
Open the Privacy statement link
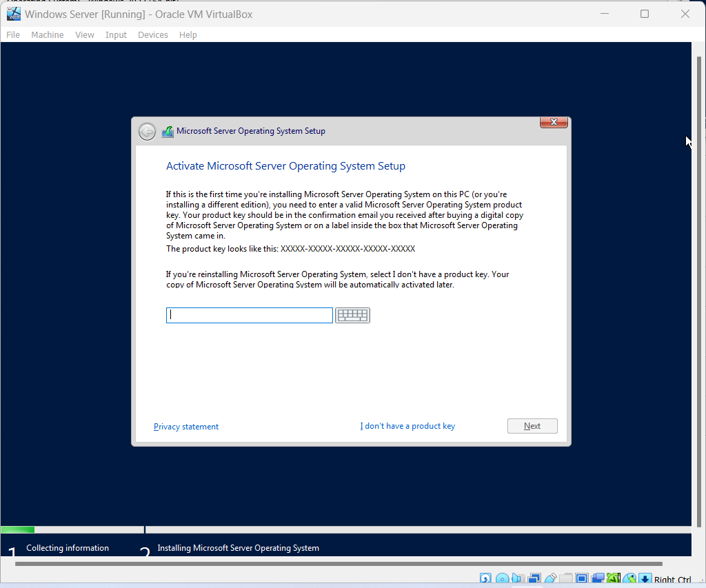[186, 427]
